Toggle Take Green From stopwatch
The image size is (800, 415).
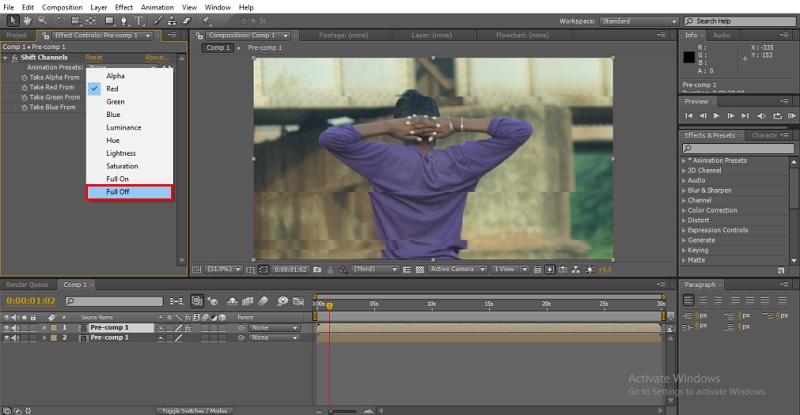(x=24, y=97)
